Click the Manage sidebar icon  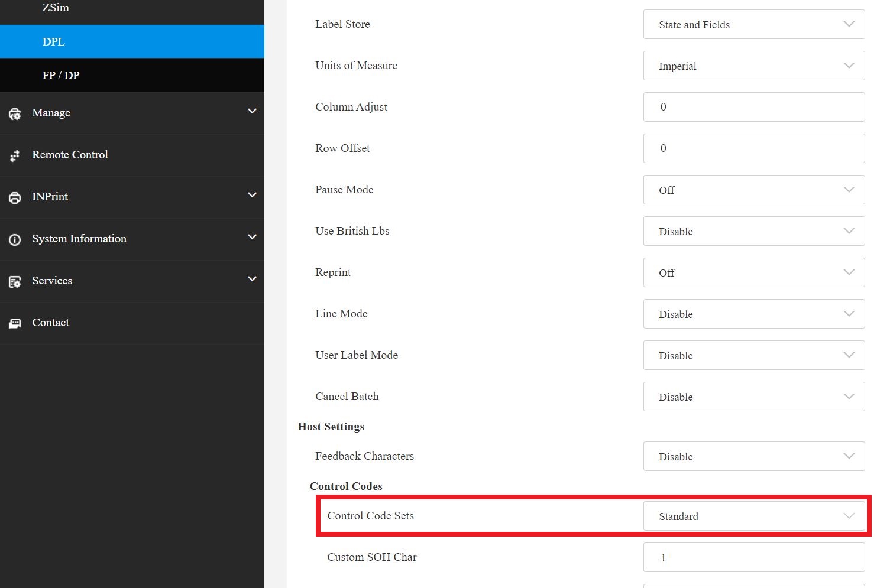(15, 113)
